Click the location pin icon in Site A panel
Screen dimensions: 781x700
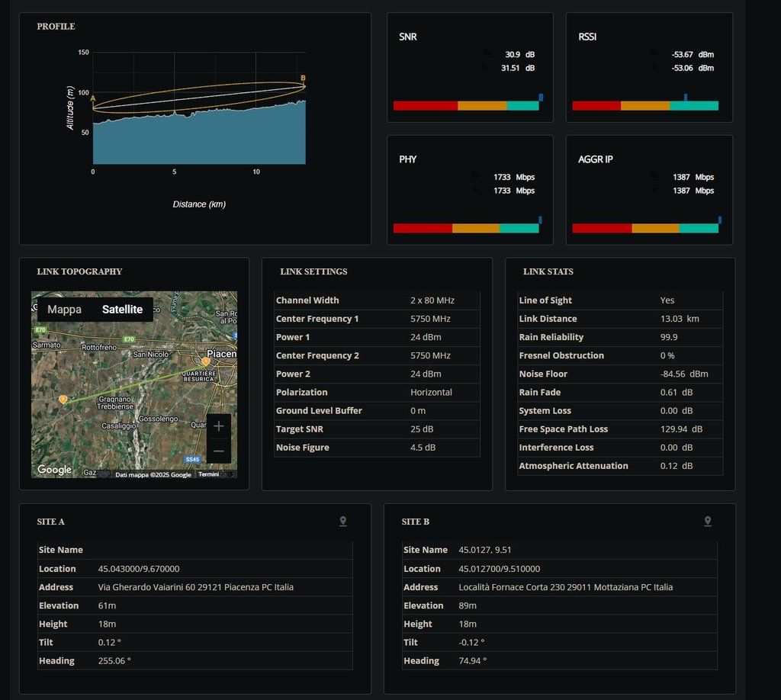(x=343, y=522)
